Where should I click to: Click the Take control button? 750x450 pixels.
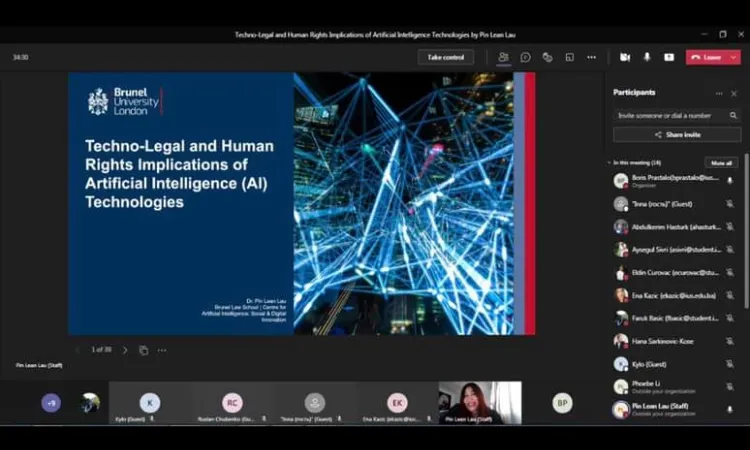pos(445,57)
